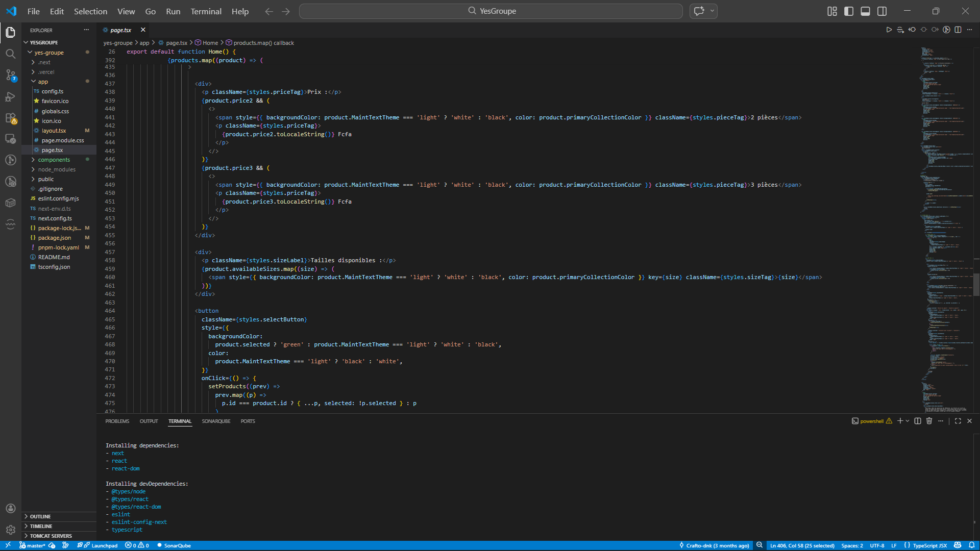Toggle the bottom Panel visibility
Image resolution: width=980 pixels, height=551 pixels.
(865, 11)
